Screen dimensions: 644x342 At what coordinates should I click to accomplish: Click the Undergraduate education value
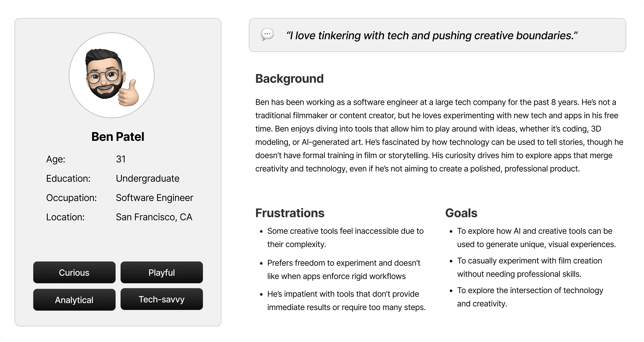[148, 178]
